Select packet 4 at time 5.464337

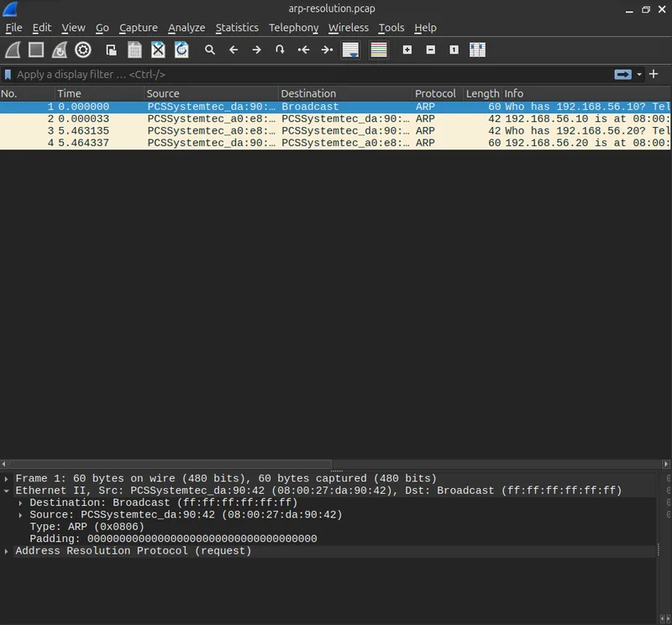335,143
